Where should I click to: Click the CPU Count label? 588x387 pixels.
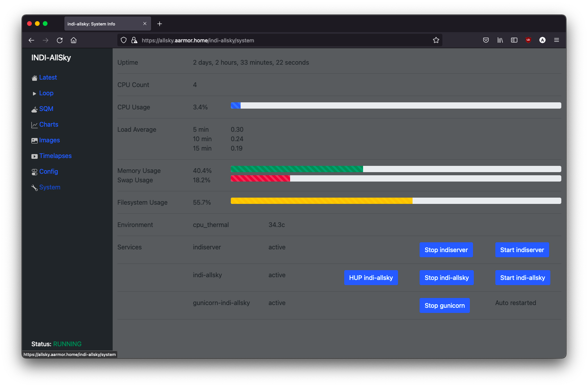tap(133, 85)
